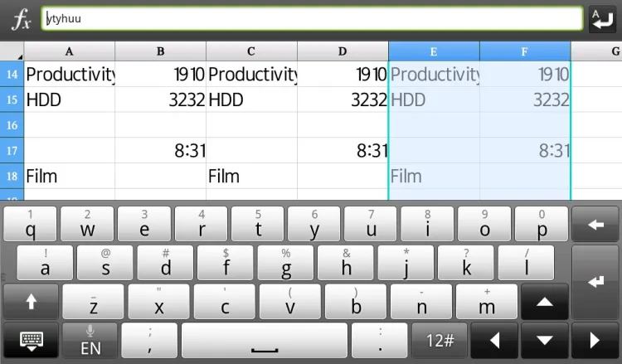The height and width of the screenshot is (364, 622).
Task: Click the formula input field containing ytyhuu
Action: point(312,18)
